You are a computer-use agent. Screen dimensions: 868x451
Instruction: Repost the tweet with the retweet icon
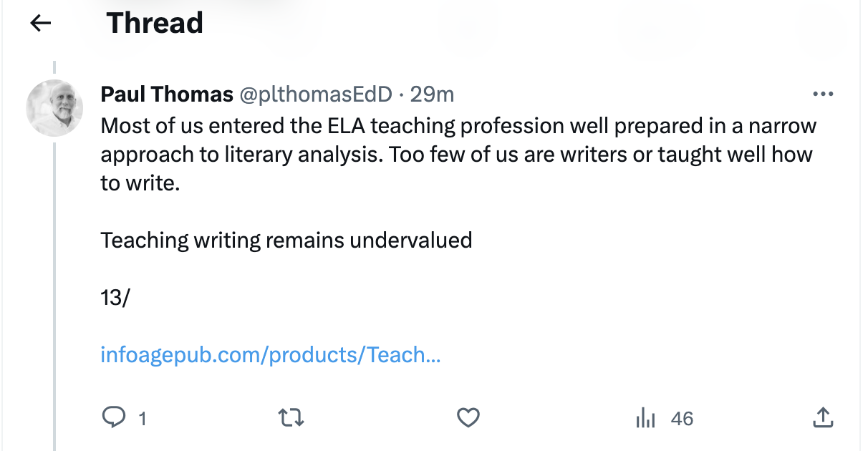290,417
